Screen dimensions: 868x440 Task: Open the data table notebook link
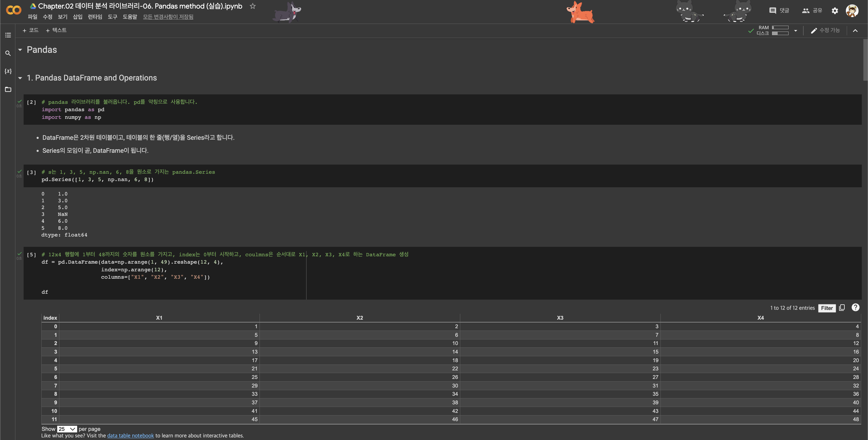click(130, 436)
